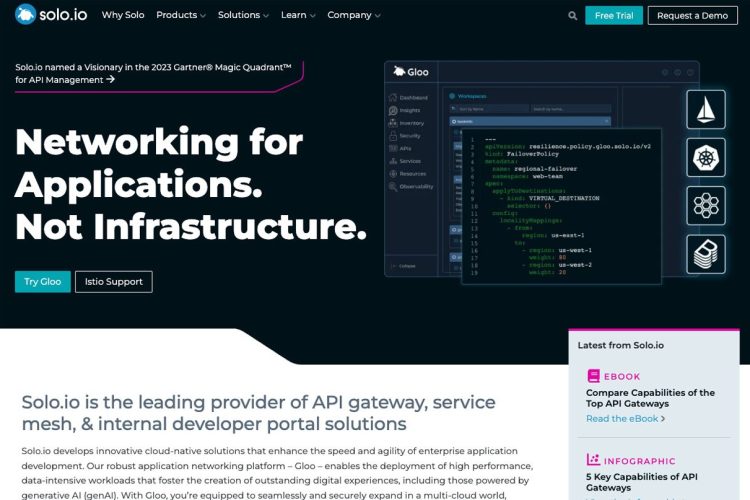Expand the Solutions dropdown menu
The image size is (750, 500).
pos(243,15)
